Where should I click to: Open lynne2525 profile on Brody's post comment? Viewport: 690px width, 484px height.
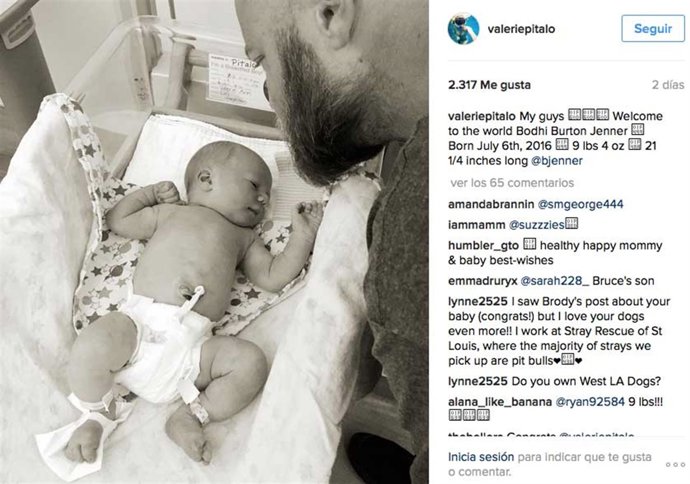(478, 301)
